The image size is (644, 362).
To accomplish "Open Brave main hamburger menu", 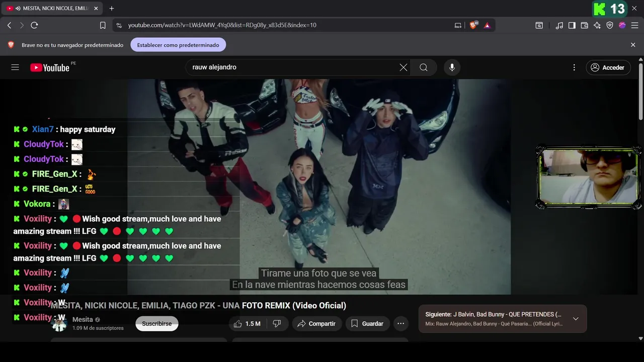I will point(635,25).
